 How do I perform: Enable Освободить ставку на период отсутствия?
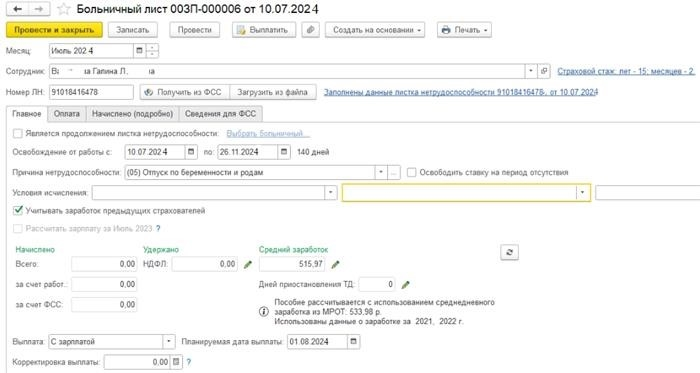tap(411, 172)
